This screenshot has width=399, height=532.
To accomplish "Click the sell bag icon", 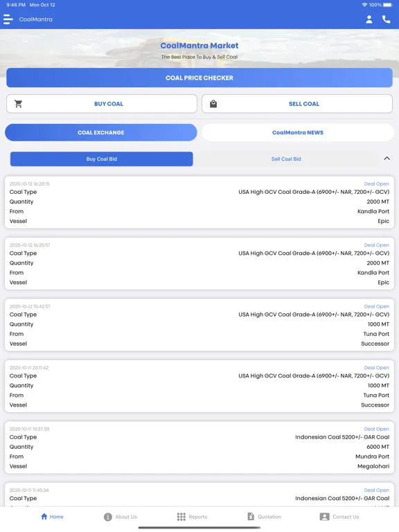I will coord(213,104).
